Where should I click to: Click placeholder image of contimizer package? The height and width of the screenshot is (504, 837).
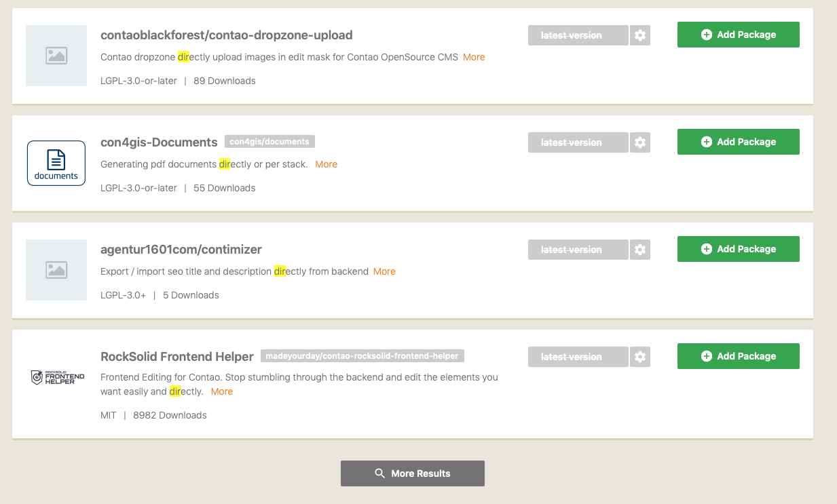[x=56, y=270]
